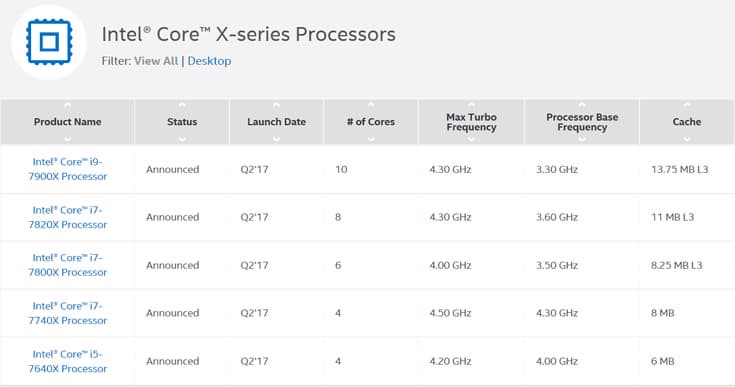Viewport: 735px width, 387px height.
Task: Click the blue processor chip icon
Action: [x=49, y=42]
